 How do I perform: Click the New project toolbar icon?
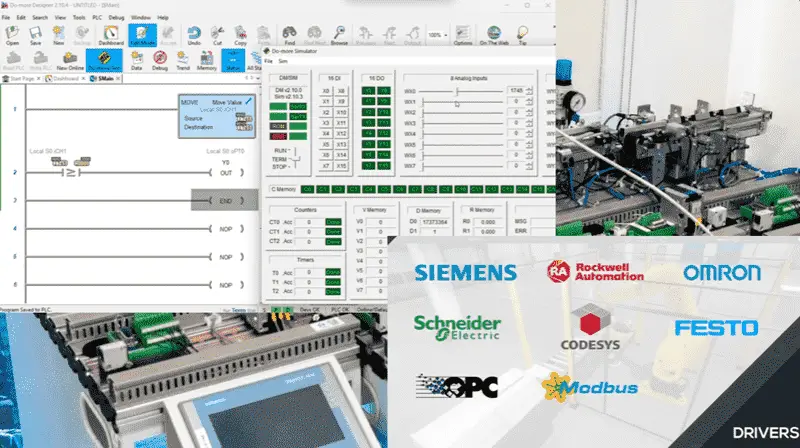(59, 35)
